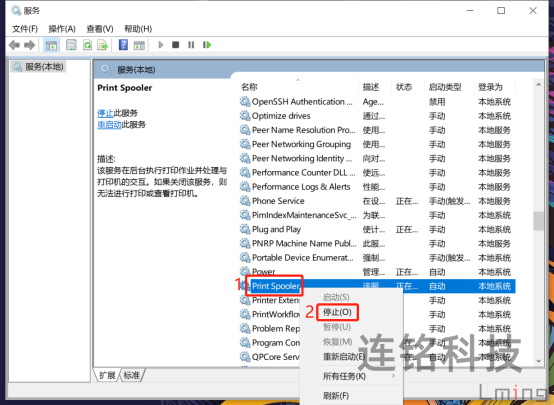This screenshot has height=405, width=554.
Task: Toggle the show/hide console tree icon
Action: [51, 45]
